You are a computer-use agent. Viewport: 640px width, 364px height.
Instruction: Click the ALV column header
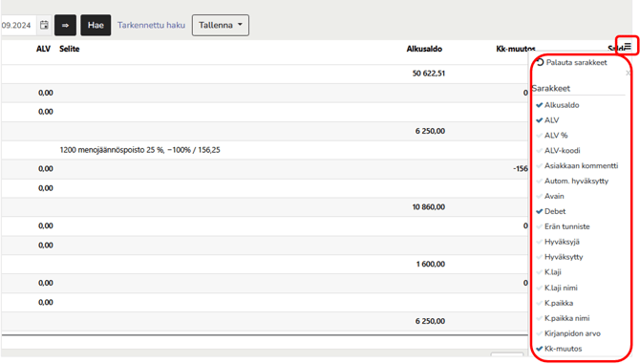43,49
